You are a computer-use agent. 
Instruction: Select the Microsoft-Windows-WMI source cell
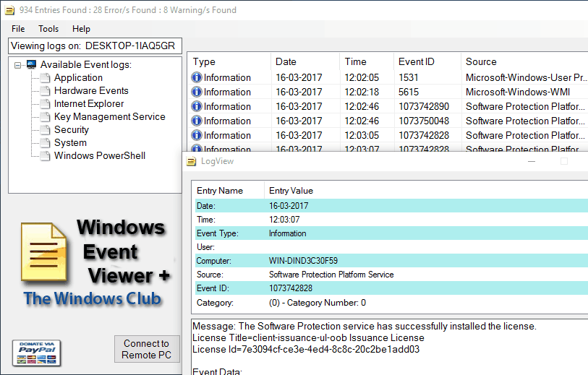click(518, 92)
